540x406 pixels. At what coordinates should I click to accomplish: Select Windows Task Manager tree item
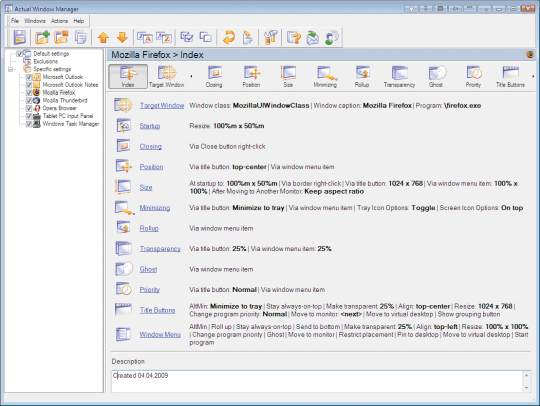tap(71, 124)
